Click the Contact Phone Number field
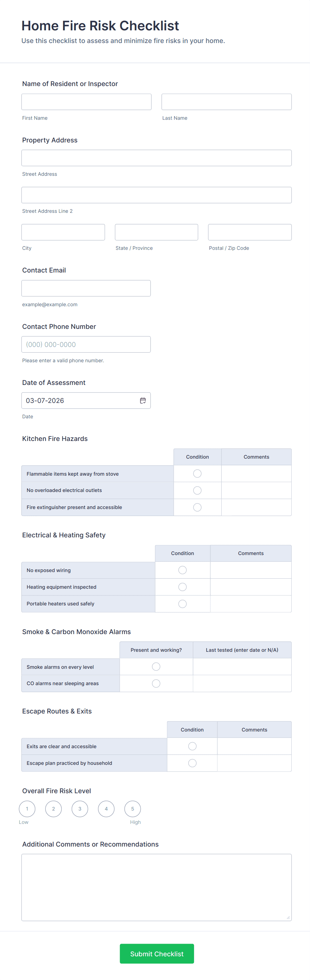310x980 pixels. click(86, 344)
